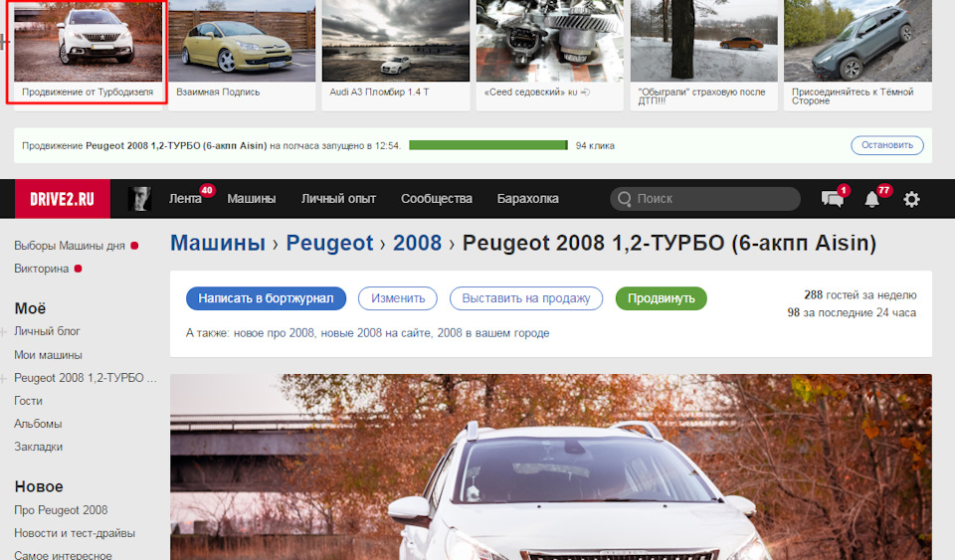
Task: Open the Peugeot breadcrumb link
Action: 329,243
